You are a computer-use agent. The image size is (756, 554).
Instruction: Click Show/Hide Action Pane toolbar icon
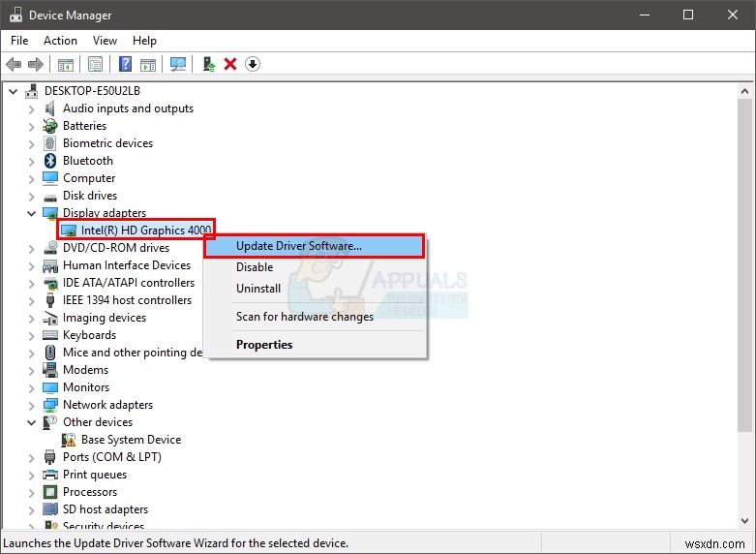[148, 64]
